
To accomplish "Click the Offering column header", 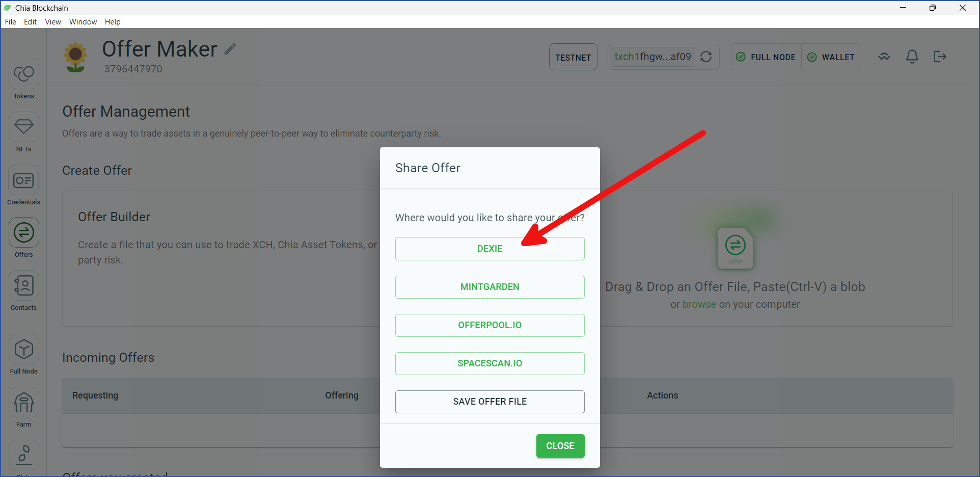I will tap(342, 395).
